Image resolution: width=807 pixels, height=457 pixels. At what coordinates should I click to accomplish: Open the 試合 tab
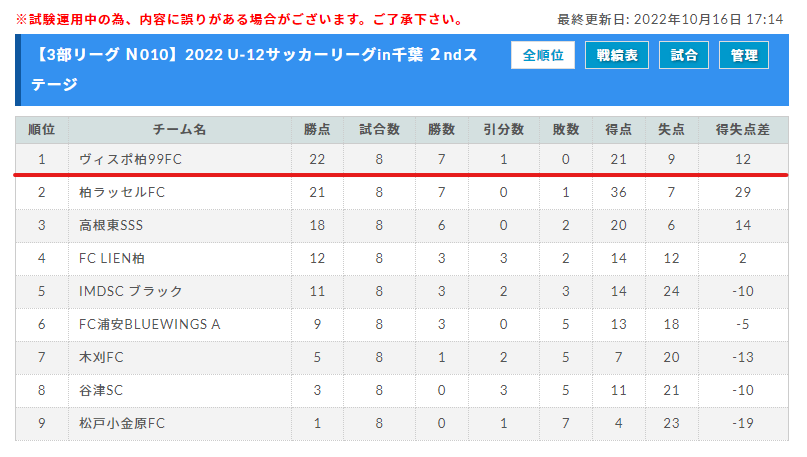(x=683, y=55)
